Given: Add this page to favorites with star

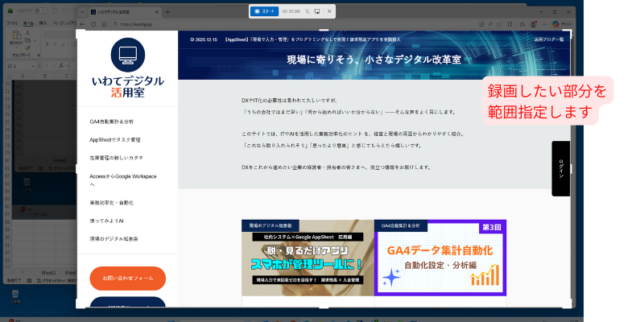Looking at the screenshot, I should click(499, 24).
